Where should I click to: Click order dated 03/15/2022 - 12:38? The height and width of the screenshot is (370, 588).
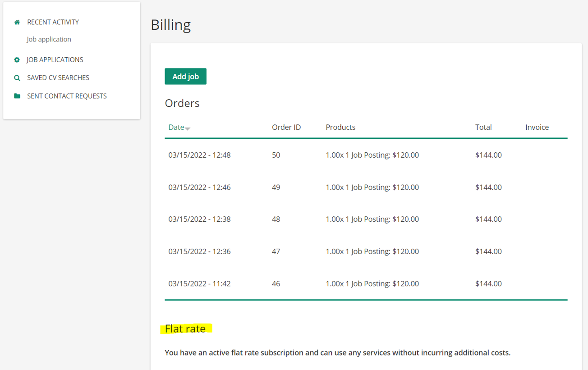[199, 219]
